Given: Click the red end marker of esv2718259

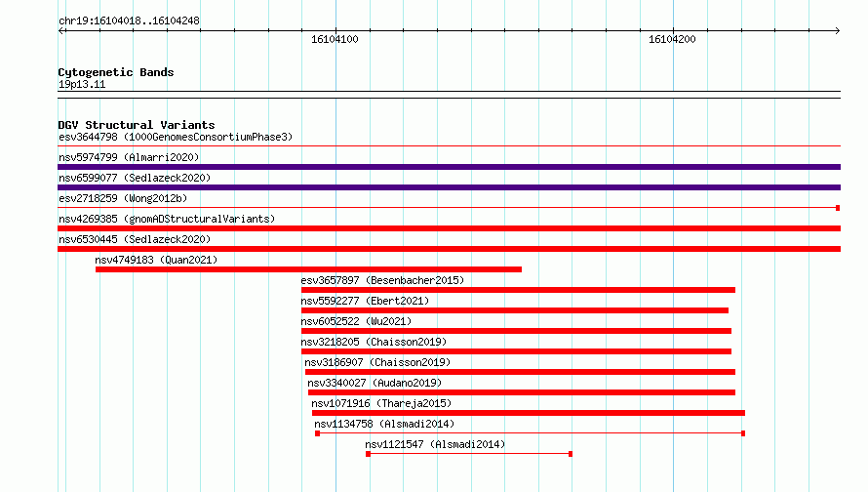Looking at the screenshot, I should 838,208.
